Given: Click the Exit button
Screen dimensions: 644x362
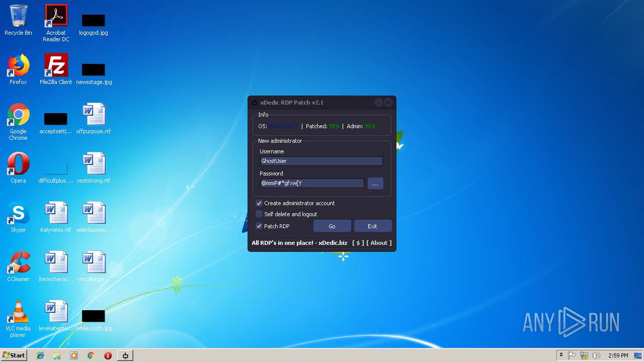Looking at the screenshot, I should point(372,226).
